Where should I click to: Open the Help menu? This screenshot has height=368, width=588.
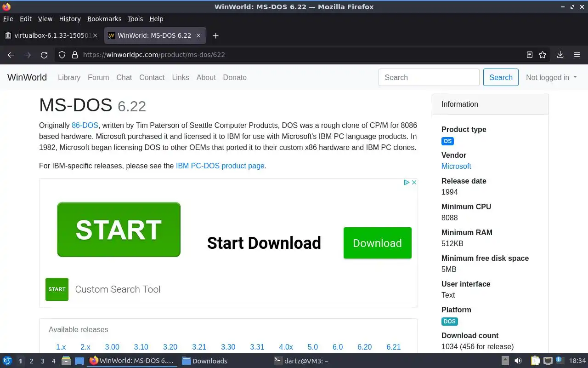(x=156, y=19)
